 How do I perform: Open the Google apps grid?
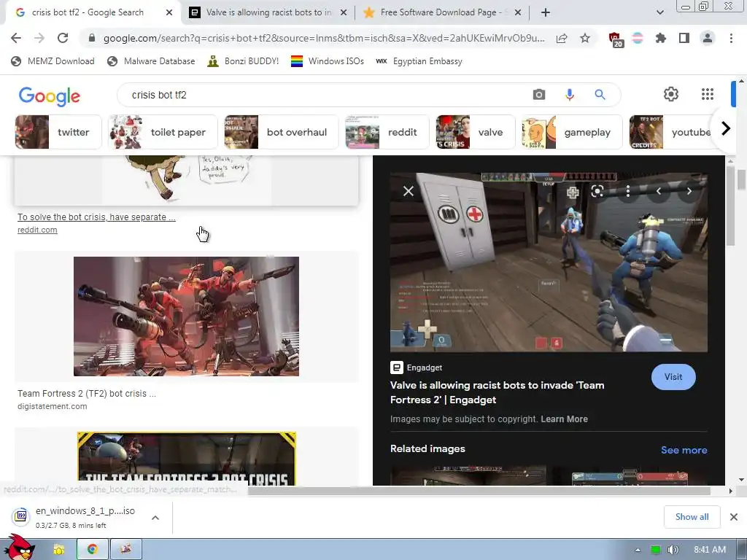click(x=708, y=94)
